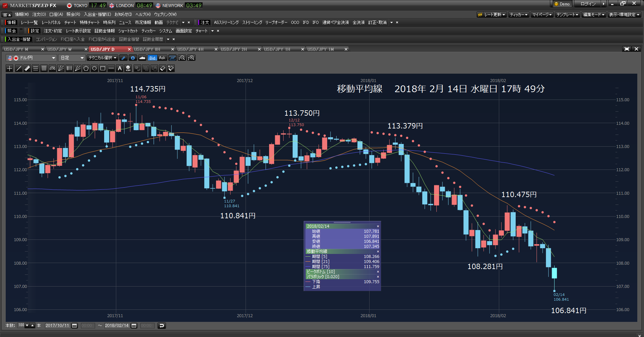Click the zoom out magnifier icon
Image resolution: width=644 pixels, height=337 pixels.
[182, 58]
